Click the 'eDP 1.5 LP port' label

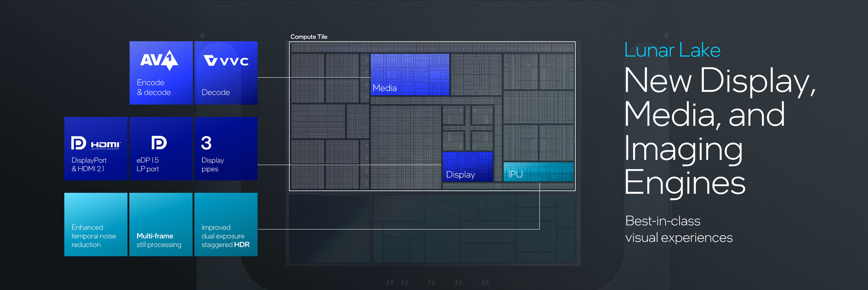pyautogui.click(x=147, y=164)
